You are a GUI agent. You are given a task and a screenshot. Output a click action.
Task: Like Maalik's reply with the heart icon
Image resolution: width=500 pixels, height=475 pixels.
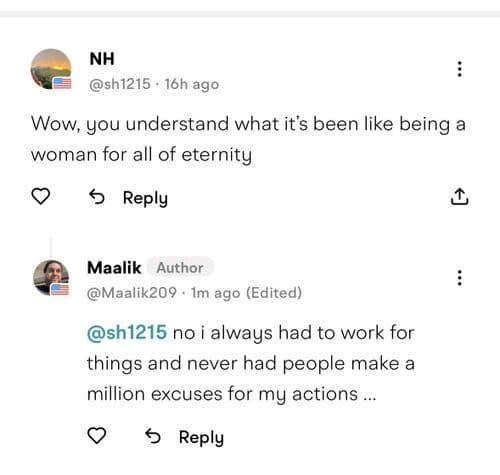pos(97,436)
